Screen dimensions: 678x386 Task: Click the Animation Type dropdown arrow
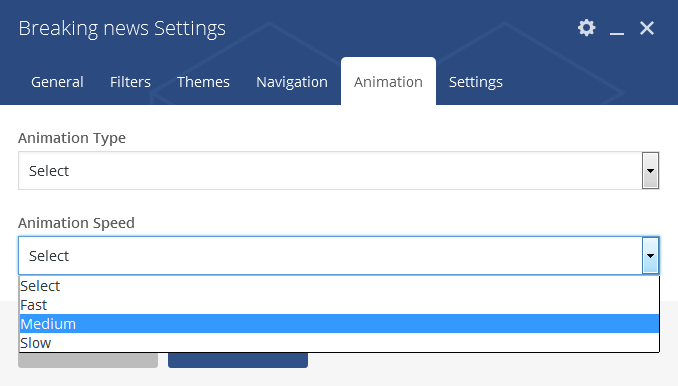(x=650, y=171)
